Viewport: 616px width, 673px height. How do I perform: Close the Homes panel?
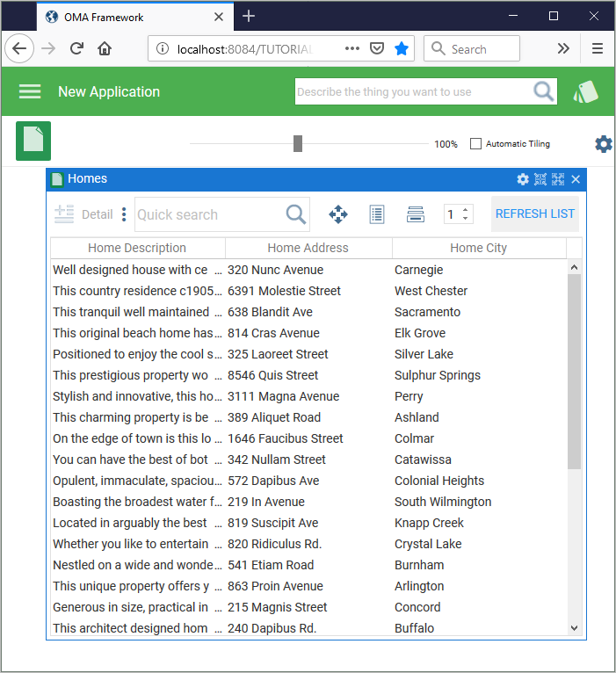coord(576,179)
